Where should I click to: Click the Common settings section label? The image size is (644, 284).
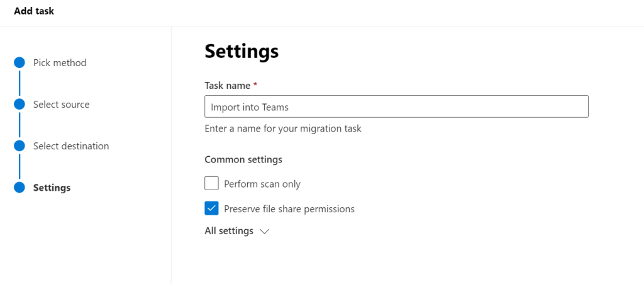pyautogui.click(x=243, y=160)
